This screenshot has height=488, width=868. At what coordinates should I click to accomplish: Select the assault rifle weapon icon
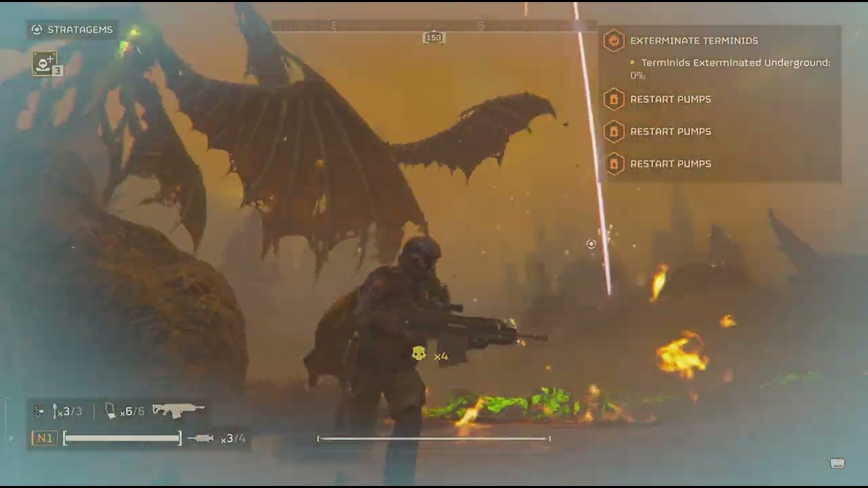pyautogui.click(x=178, y=409)
